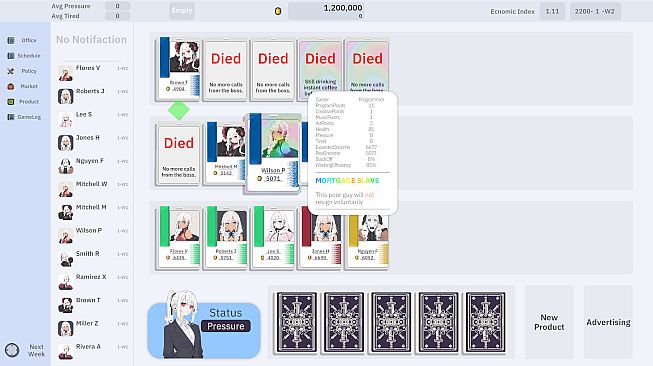Select Flores Y in employee list
This screenshot has width=653, height=366.
pyautogui.click(x=93, y=73)
